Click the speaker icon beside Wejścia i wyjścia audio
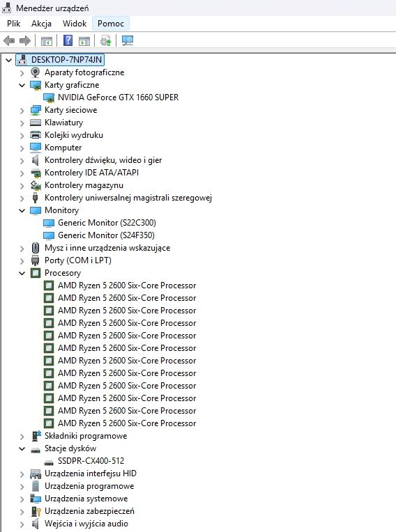Screen dimensions: 396x532 (x=35, y=524)
